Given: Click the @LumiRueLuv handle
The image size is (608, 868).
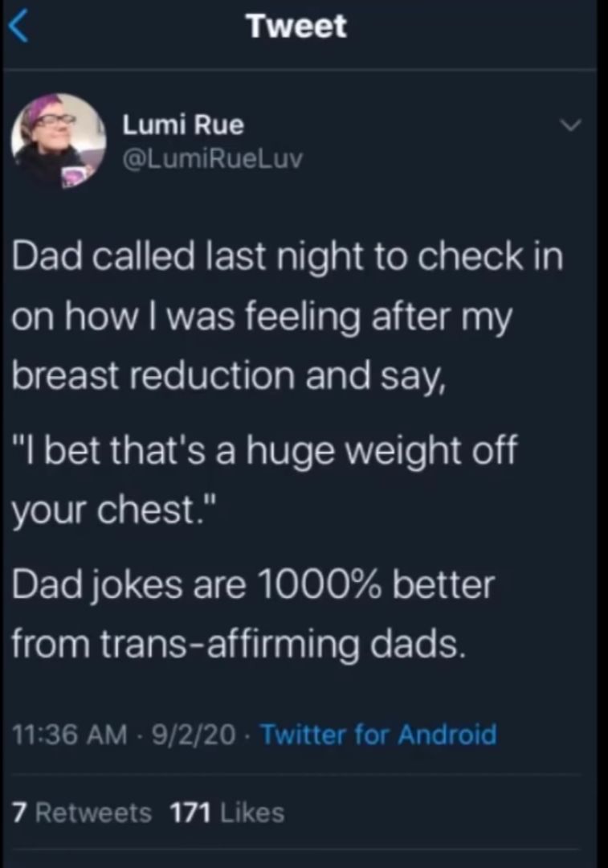Looking at the screenshot, I should [x=213, y=158].
